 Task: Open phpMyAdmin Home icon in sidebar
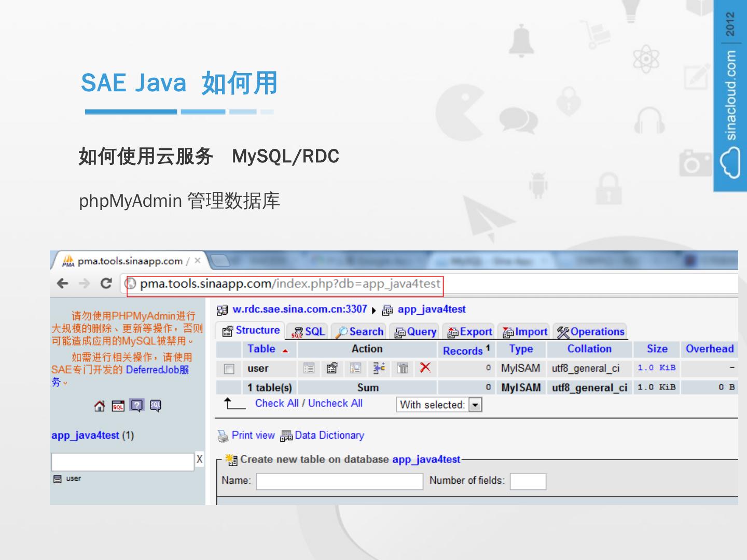point(100,406)
